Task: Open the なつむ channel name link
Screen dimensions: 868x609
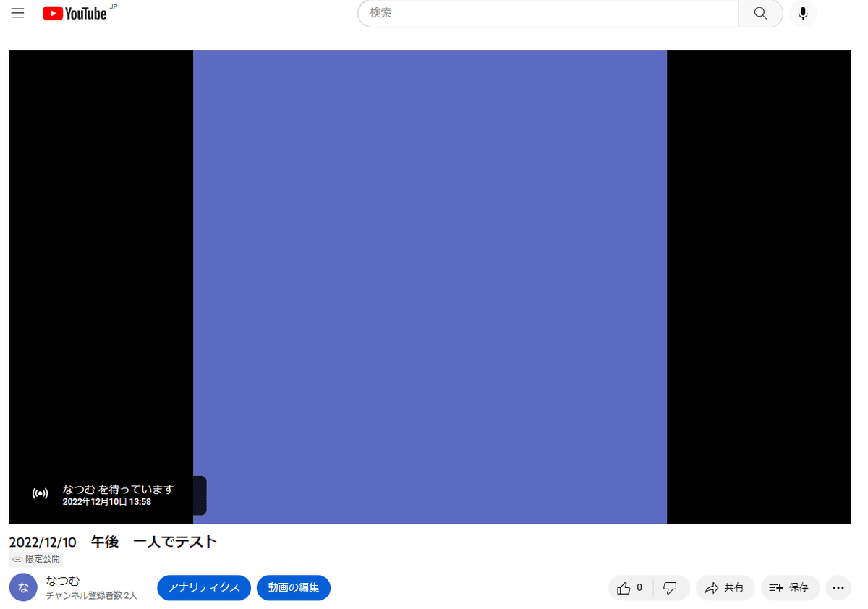Action: point(63,581)
